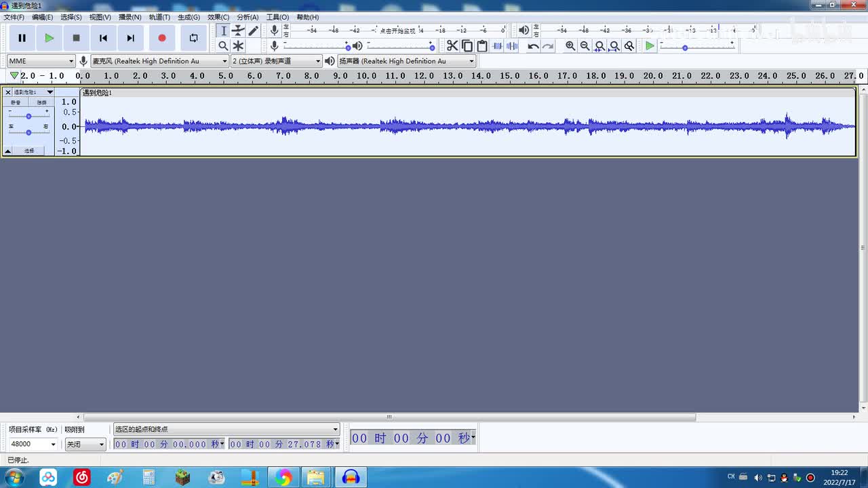Click the track's 选择 button
Image resolution: width=868 pixels, height=488 pixels.
29,150
